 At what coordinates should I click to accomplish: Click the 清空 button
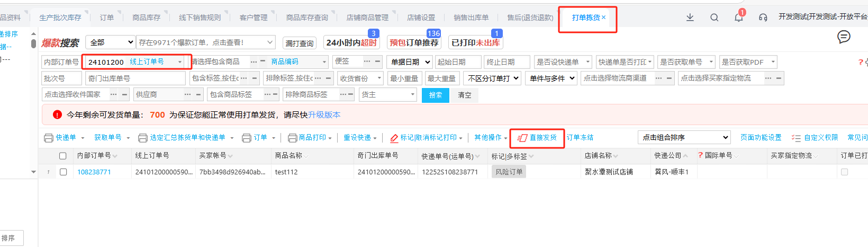tap(465, 95)
